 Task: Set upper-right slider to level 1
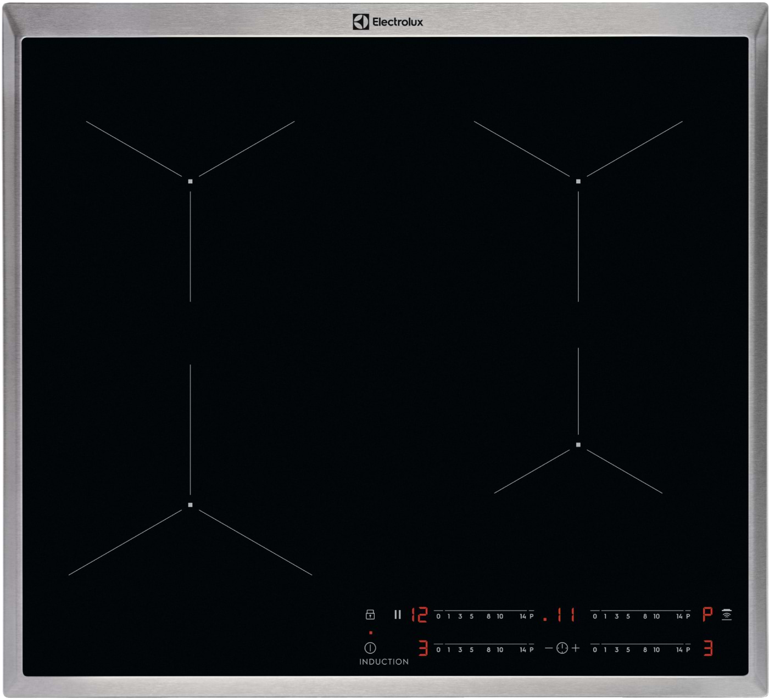(605, 615)
